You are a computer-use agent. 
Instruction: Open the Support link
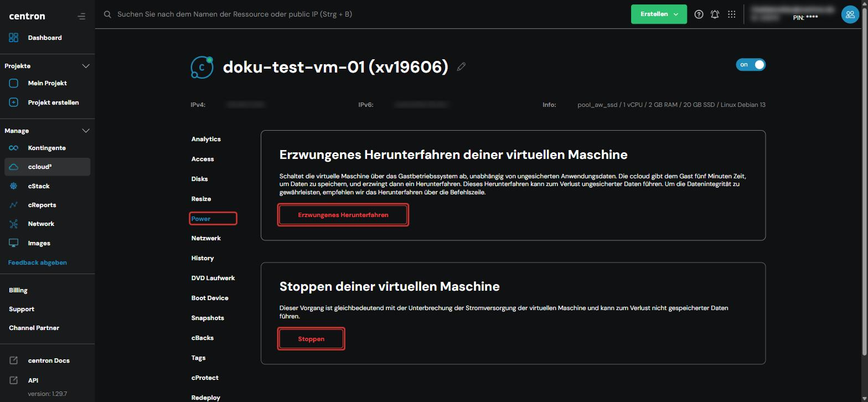click(x=22, y=309)
